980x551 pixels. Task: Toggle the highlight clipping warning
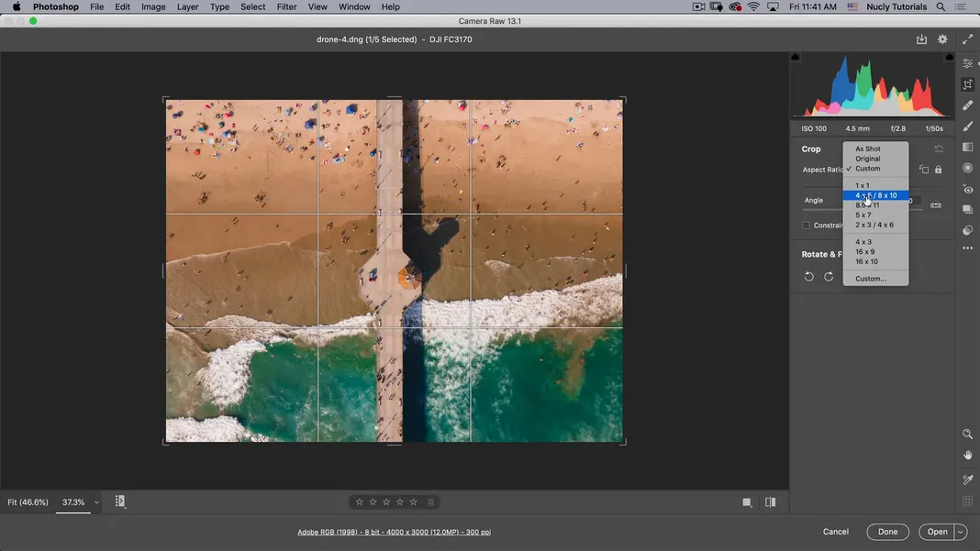(950, 57)
